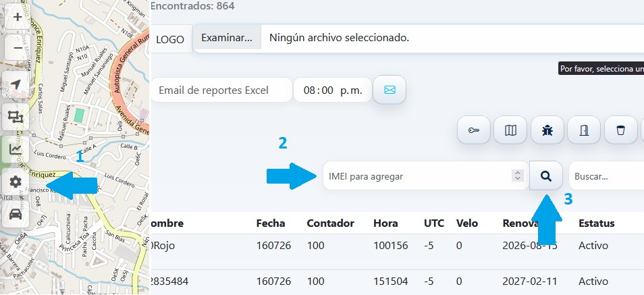
Task: Focus the Buscar search field
Action: point(606,176)
